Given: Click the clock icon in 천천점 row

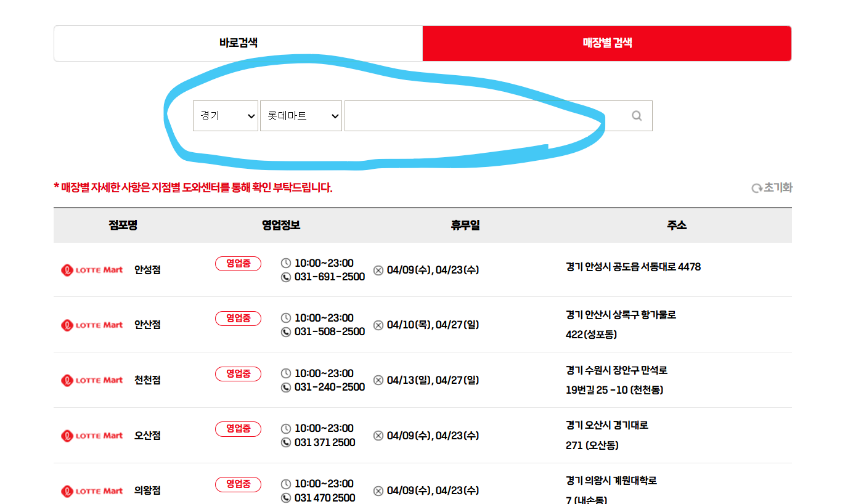Looking at the screenshot, I should tap(286, 373).
